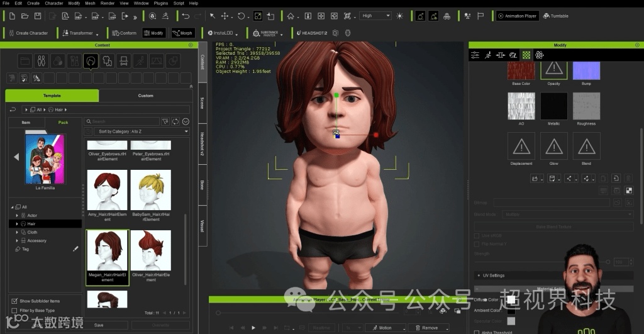Toggle viewport sun lighting icon
This screenshot has width=644, height=334.
coord(399,16)
